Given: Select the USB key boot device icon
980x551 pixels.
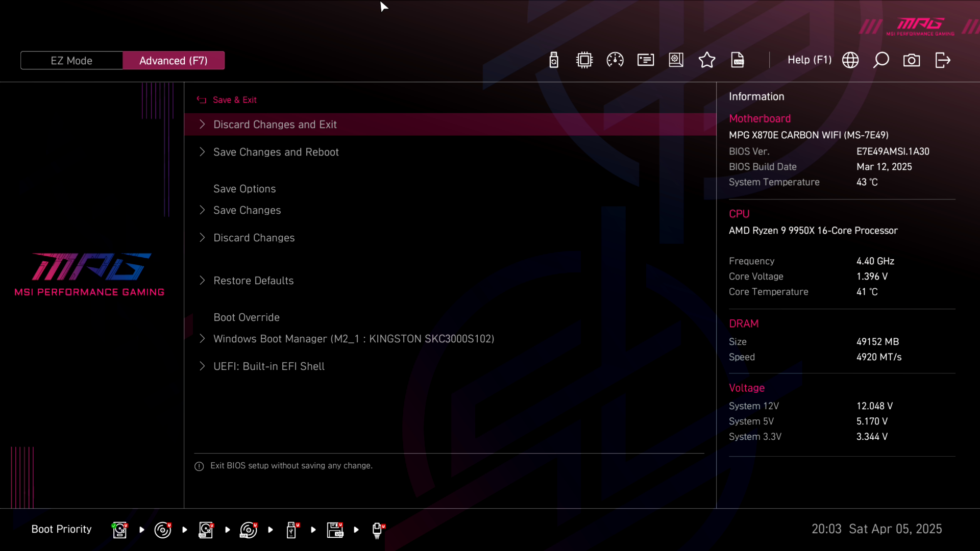Looking at the screenshot, I should pos(291,530).
